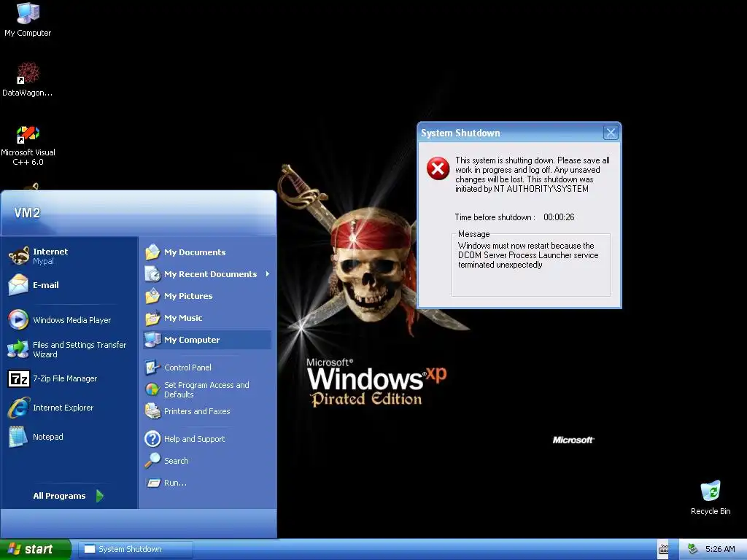Click the VM2 user name header
Viewport: 747px width, 560px height.
(27, 212)
